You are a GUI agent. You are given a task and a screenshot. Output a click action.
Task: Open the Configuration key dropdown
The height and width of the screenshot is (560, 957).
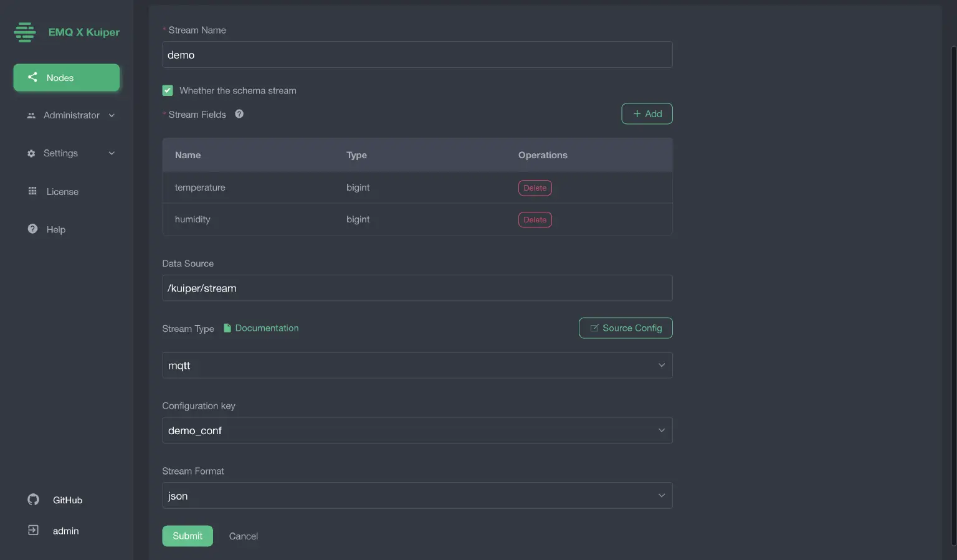coord(417,430)
